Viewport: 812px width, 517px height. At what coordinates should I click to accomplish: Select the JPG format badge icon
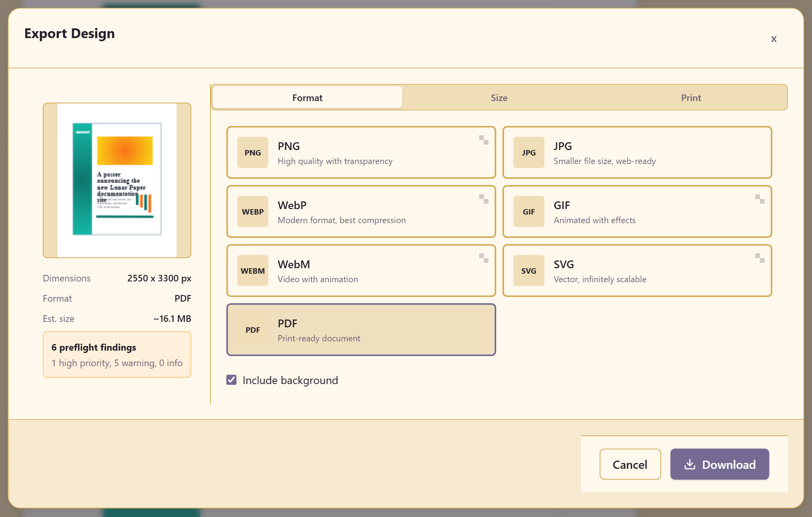(x=529, y=152)
